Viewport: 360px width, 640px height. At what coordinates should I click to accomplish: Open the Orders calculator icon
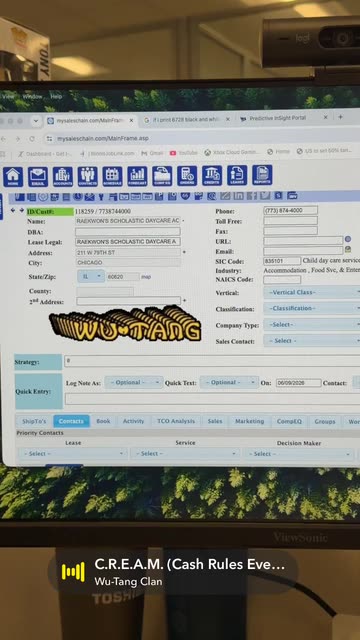187,176
